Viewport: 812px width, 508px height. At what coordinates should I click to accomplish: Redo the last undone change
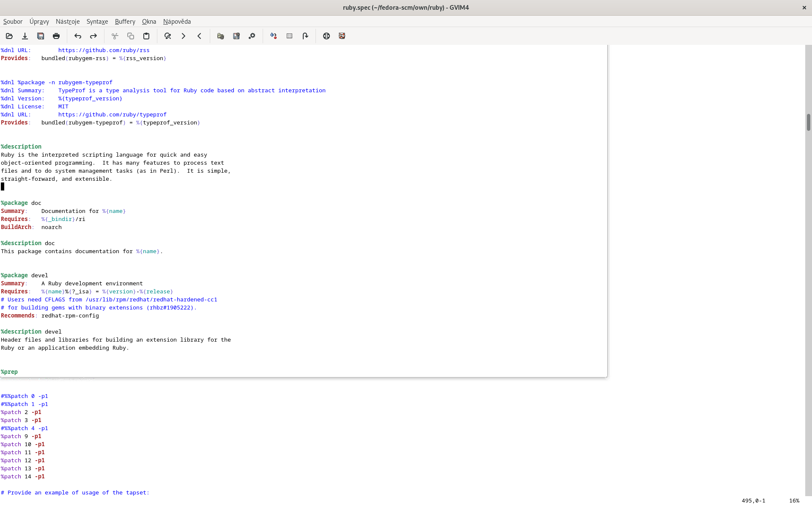click(x=93, y=36)
